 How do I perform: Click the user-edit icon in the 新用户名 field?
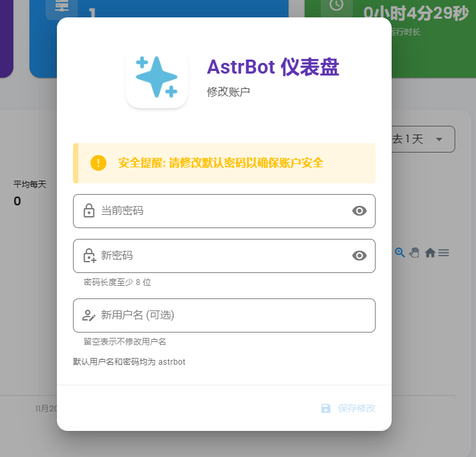point(88,315)
